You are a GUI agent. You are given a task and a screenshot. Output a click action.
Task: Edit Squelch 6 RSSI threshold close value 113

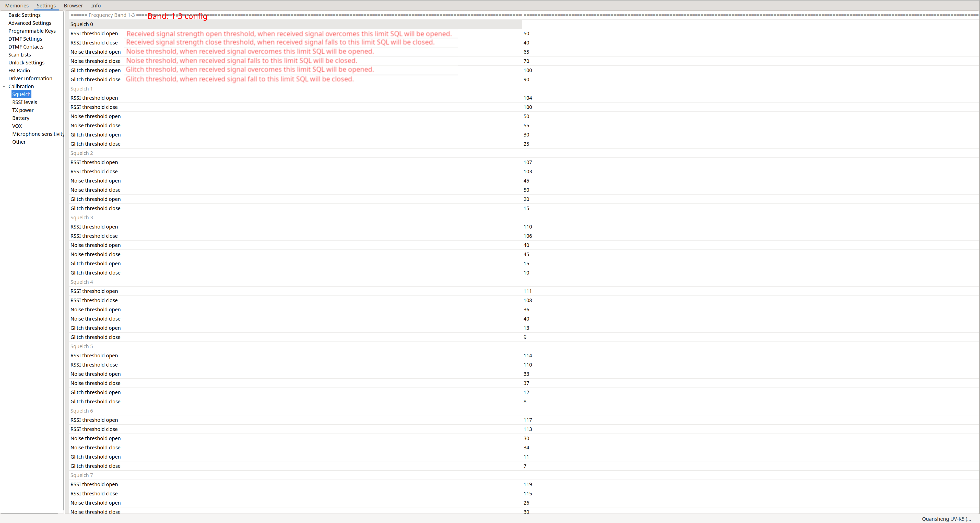click(528, 429)
